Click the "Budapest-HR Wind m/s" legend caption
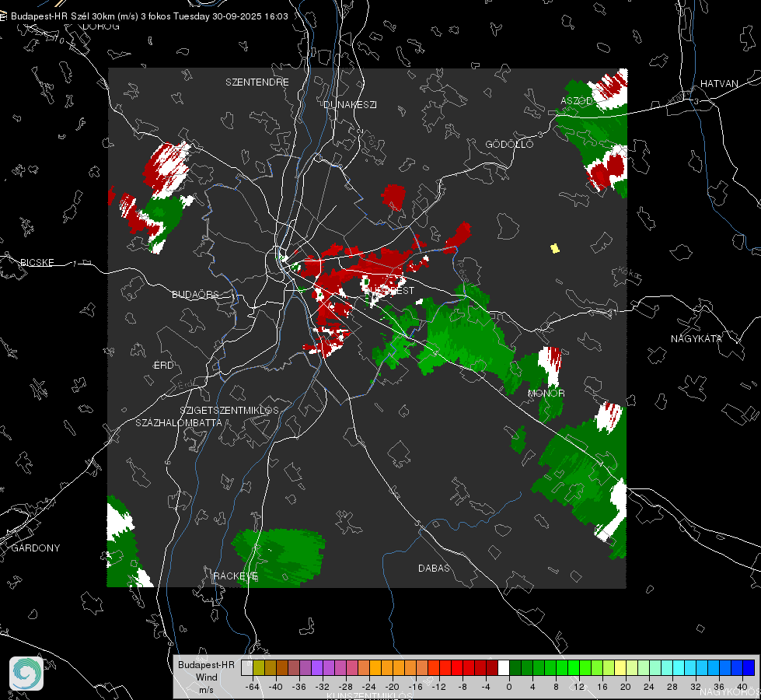The width and height of the screenshot is (761, 700). 206,677
